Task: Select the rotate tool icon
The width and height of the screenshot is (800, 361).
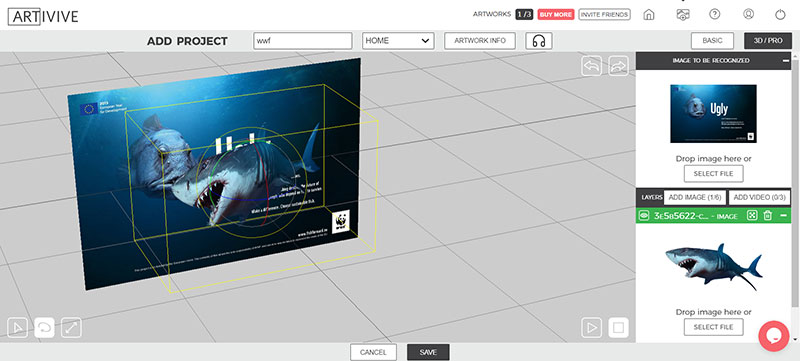Action: (44, 327)
